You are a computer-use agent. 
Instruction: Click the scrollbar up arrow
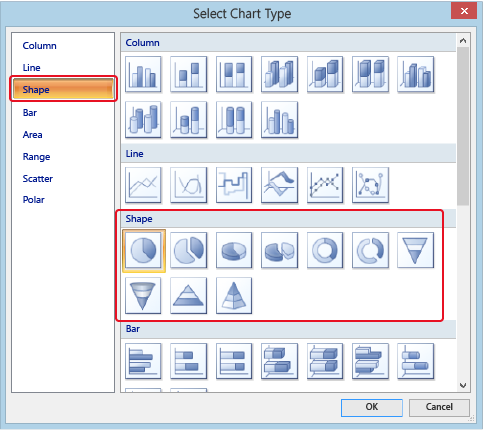463,41
